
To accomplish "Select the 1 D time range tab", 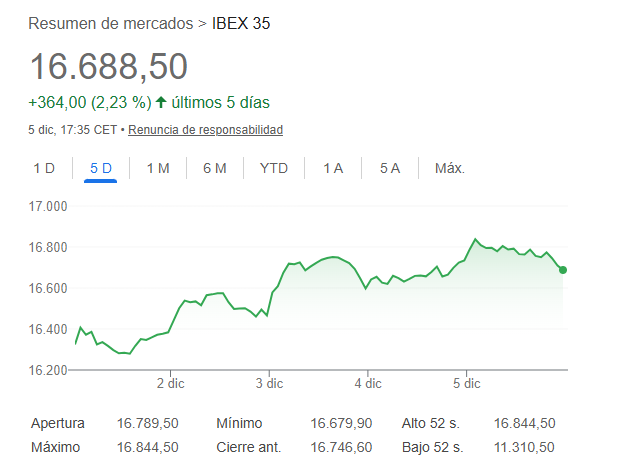I will point(44,168).
